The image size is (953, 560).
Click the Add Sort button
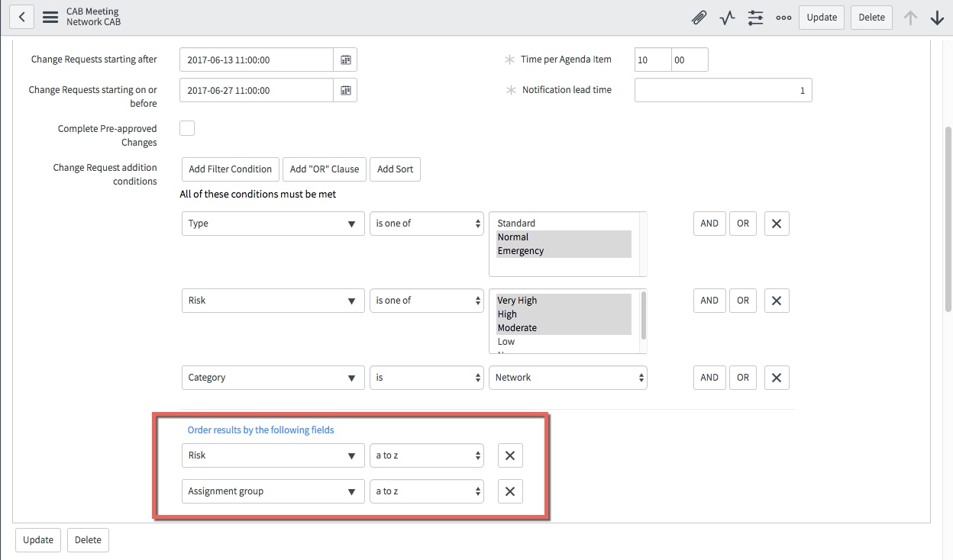pos(395,169)
